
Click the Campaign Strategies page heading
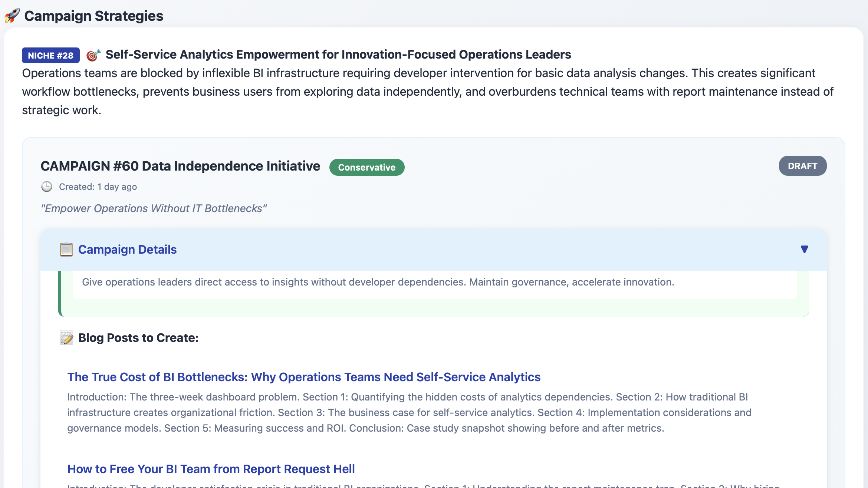tap(93, 16)
